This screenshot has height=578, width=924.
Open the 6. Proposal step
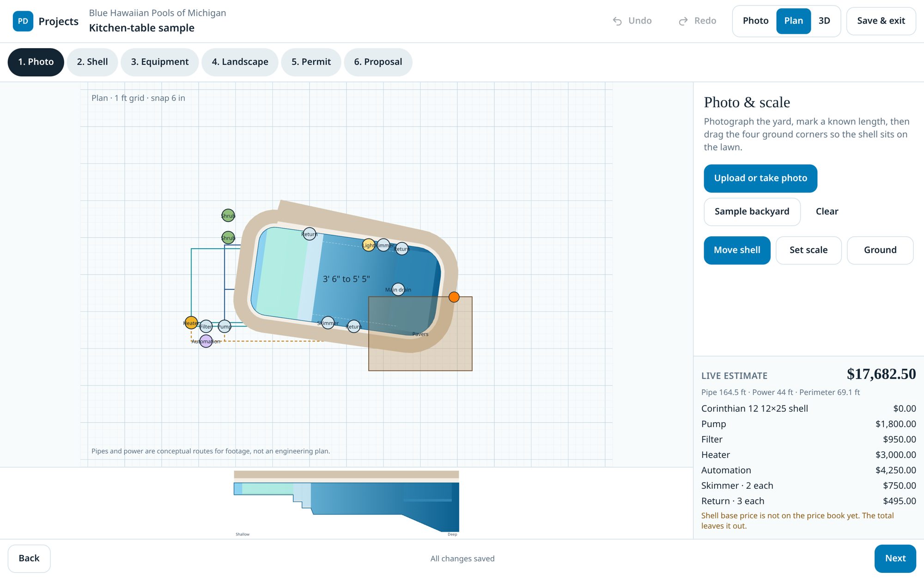pyautogui.click(x=378, y=62)
